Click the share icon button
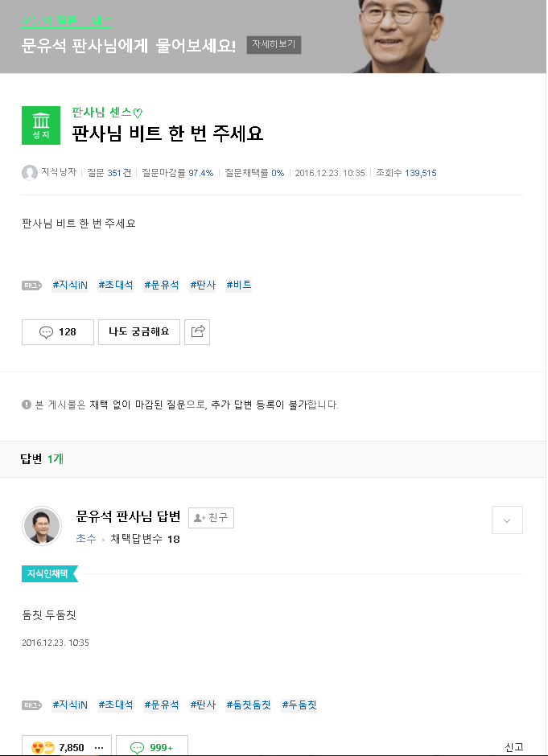 pos(197,331)
